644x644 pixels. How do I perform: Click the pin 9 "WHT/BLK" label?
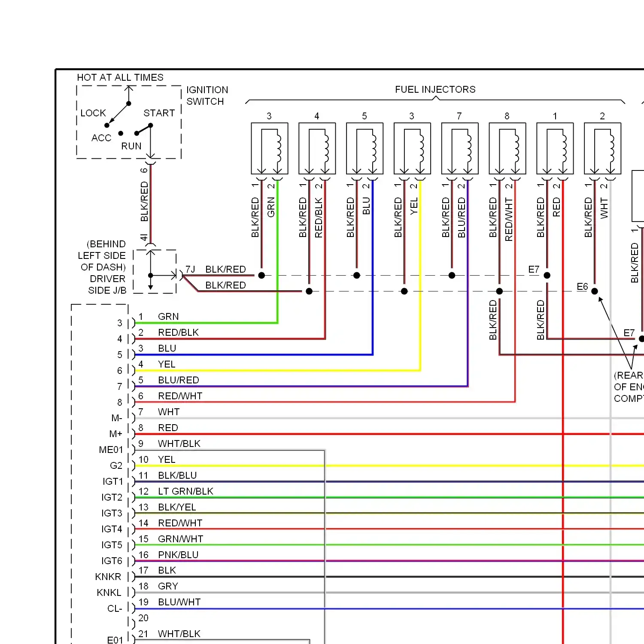point(179,444)
